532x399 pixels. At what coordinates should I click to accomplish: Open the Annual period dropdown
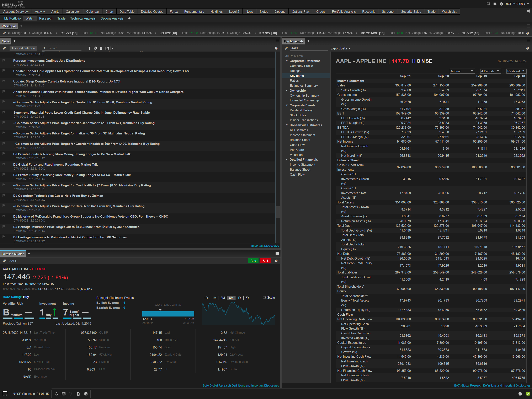point(462,71)
